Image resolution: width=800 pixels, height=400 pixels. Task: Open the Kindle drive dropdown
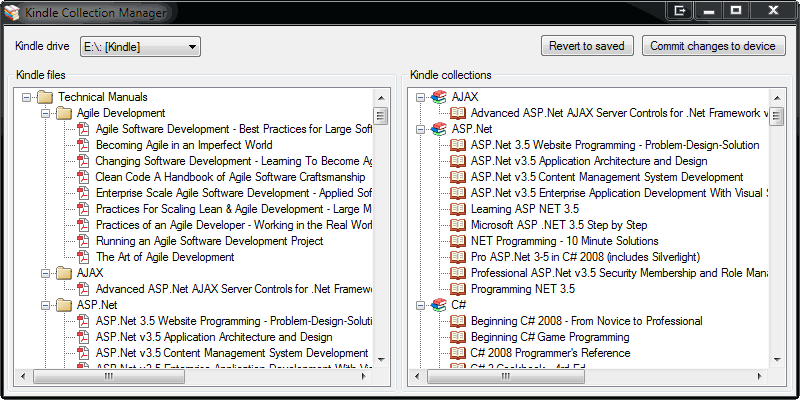tap(140, 47)
